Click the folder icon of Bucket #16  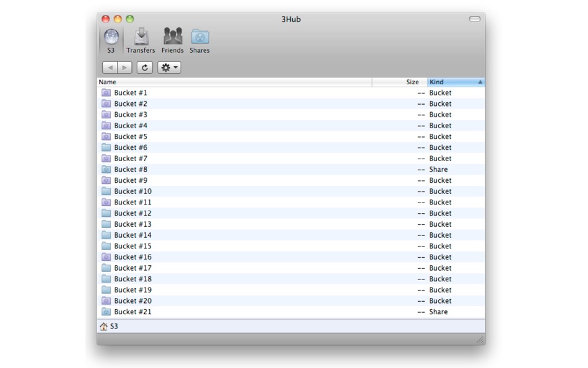pyautogui.click(x=106, y=256)
